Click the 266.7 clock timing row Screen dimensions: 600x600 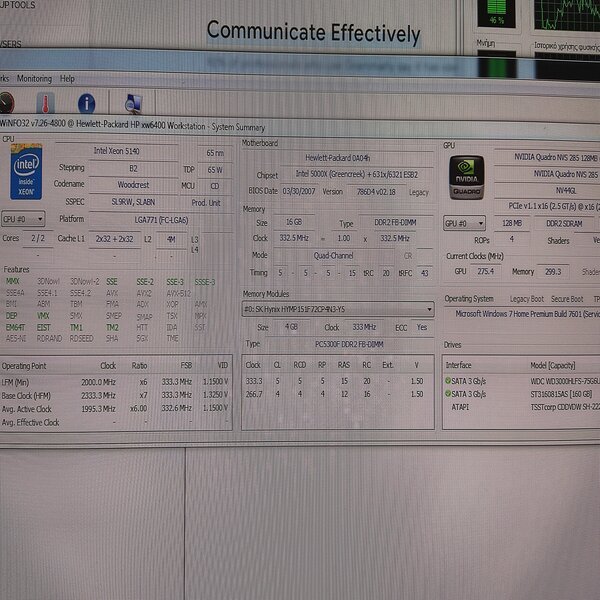coord(338,394)
